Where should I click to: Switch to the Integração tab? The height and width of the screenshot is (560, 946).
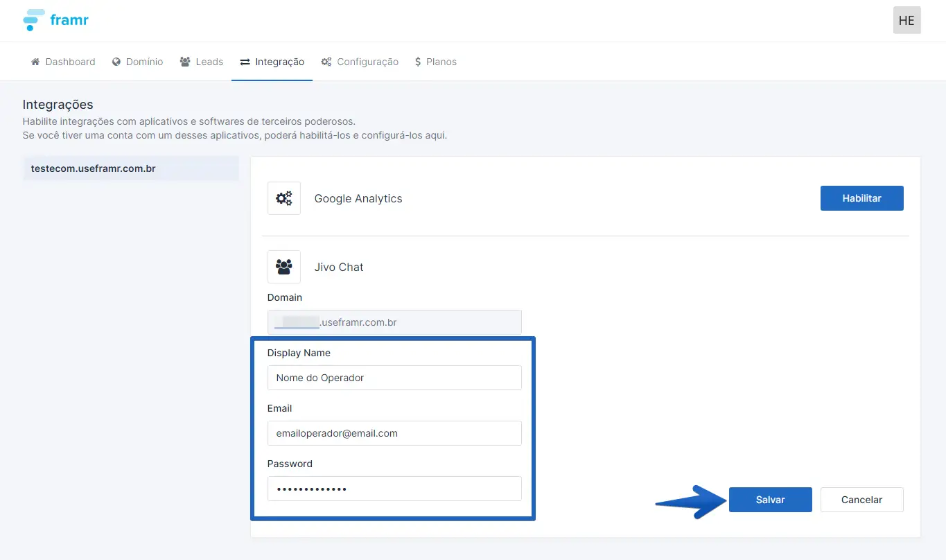(272, 62)
